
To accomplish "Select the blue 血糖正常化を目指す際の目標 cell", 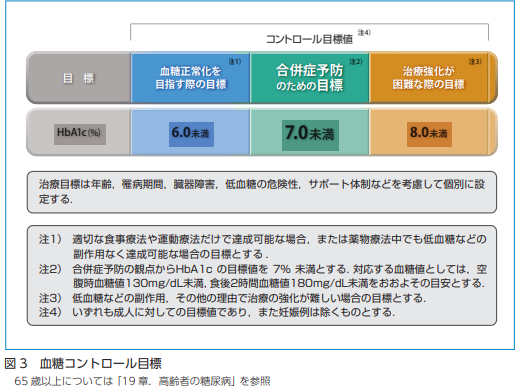I will [x=191, y=78].
